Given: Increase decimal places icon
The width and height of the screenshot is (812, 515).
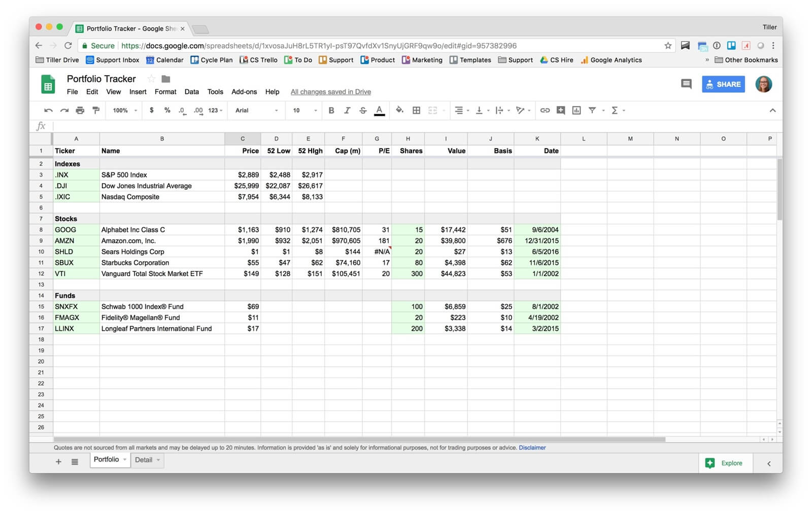Looking at the screenshot, I should pyautogui.click(x=198, y=110).
